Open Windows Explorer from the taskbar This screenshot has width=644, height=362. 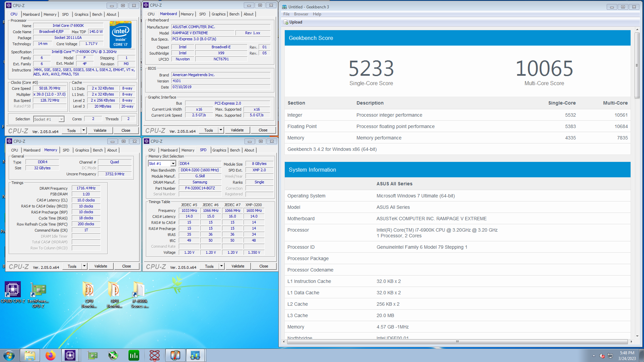point(30,355)
